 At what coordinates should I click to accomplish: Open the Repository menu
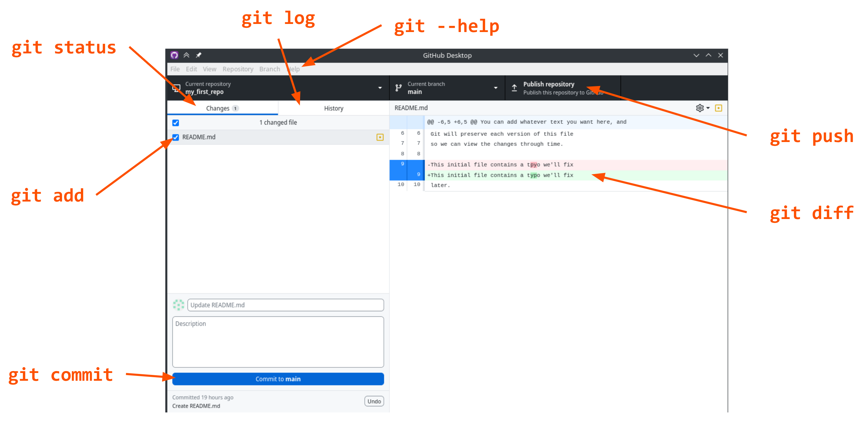click(238, 69)
